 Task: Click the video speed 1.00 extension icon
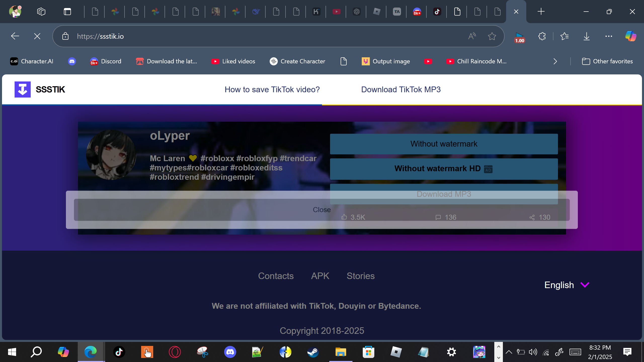(519, 37)
